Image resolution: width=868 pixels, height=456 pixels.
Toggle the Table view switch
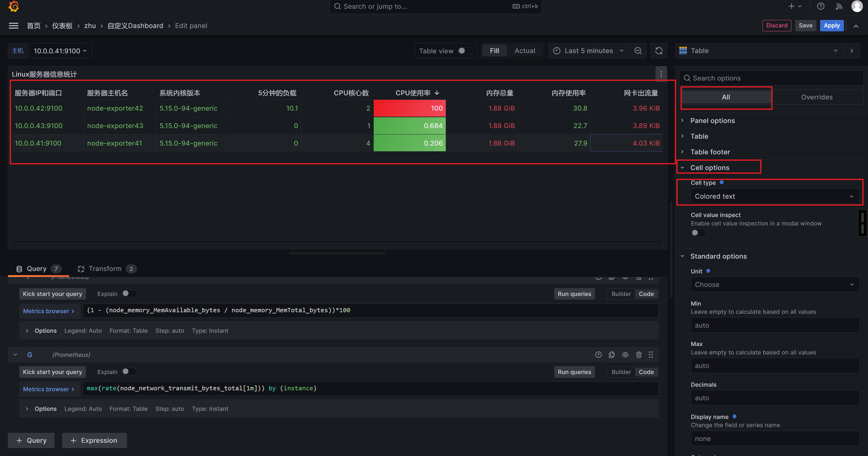pos(465,51)
